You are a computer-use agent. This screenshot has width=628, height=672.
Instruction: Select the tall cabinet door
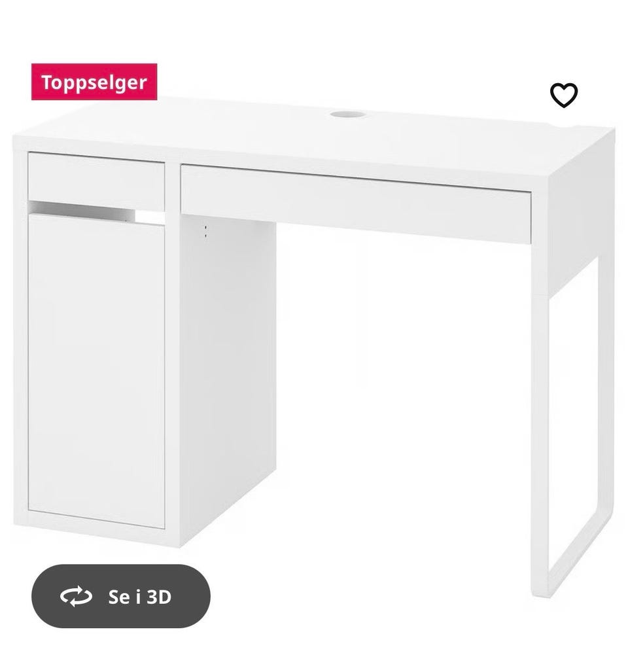click(x=96, y=371)
